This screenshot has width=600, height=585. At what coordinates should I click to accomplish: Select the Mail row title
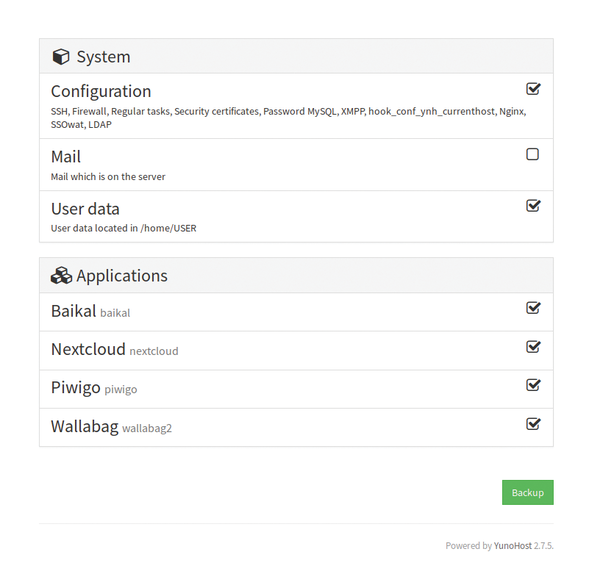tap(66, 156)
